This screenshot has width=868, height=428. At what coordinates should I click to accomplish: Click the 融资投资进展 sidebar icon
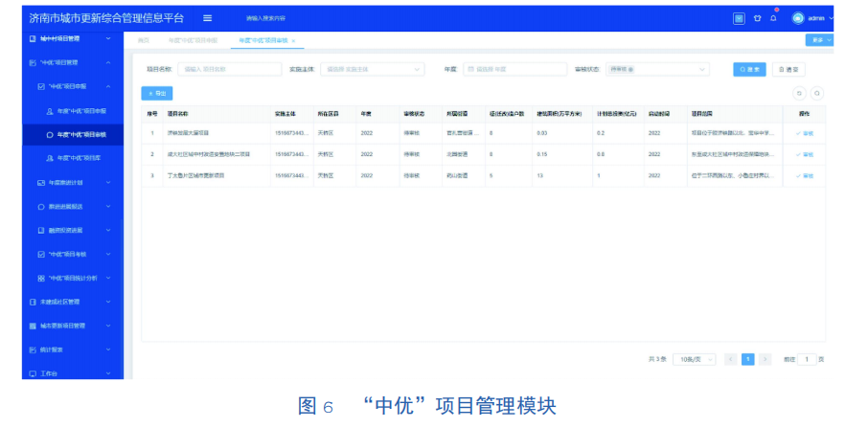41,231
